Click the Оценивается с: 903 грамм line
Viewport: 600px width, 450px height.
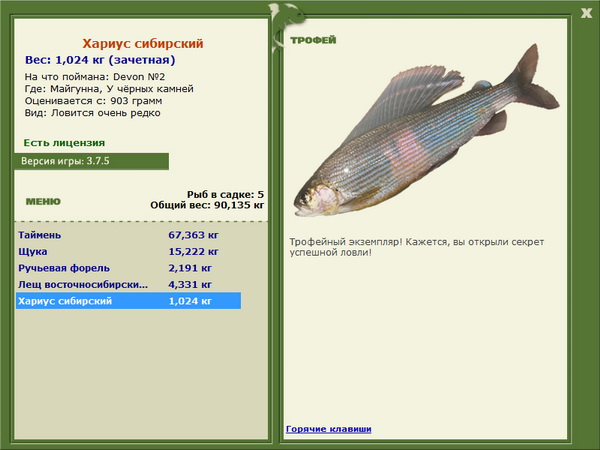tap(93, 101)
